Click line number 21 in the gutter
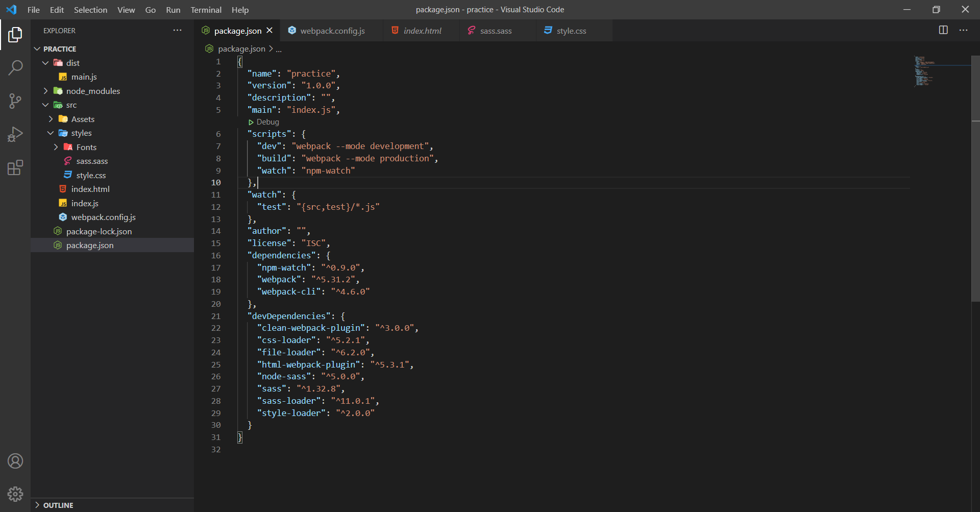Viewport: 980px width, 512px height. pos(216,316)
